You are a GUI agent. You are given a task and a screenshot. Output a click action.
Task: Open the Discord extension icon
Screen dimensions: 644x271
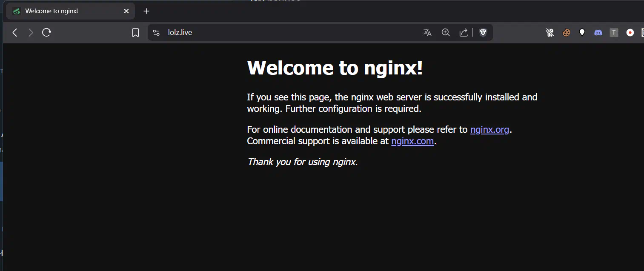pyautogui.click(x=598, y=32)
